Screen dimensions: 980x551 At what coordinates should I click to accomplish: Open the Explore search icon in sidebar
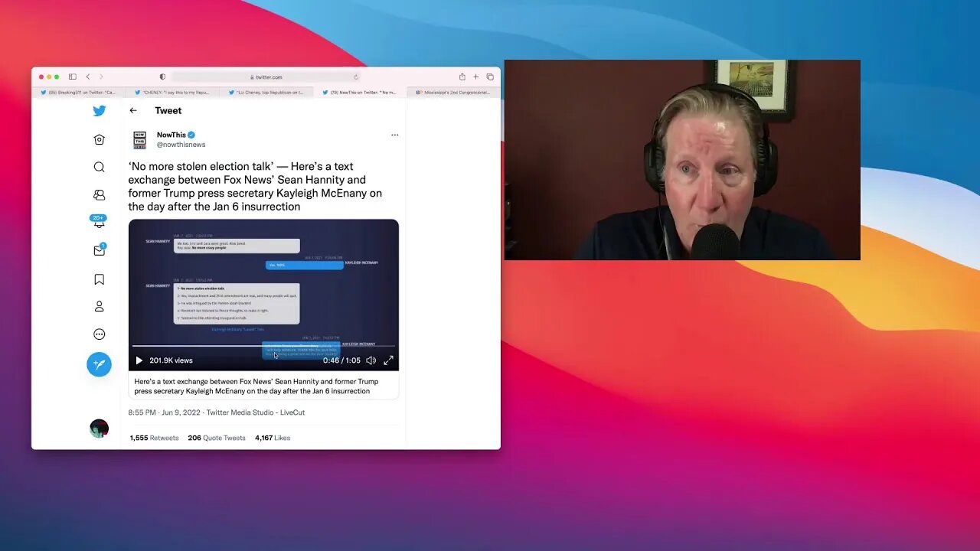point(99,167)
